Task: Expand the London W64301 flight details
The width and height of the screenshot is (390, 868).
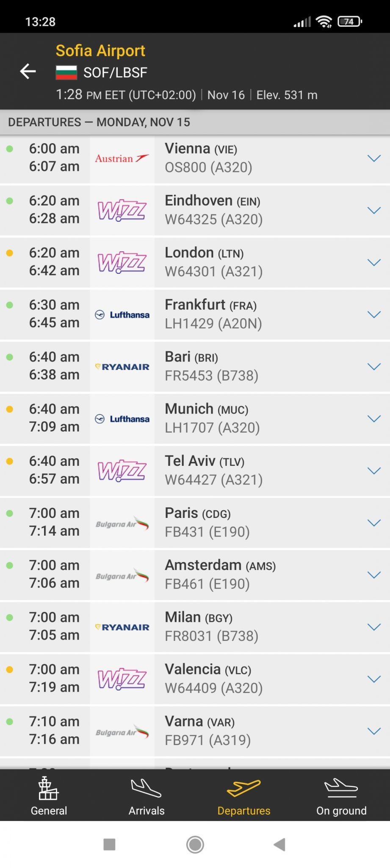Action: 374,262
